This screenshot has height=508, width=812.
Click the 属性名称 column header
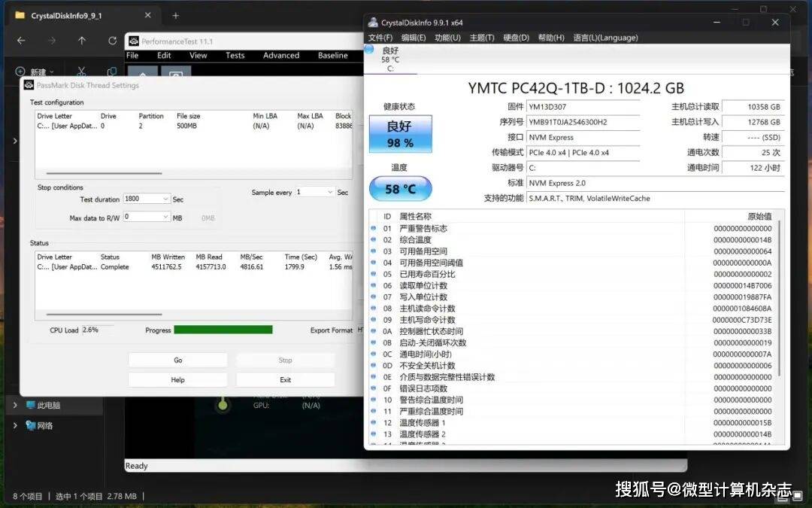click(415, 216)
